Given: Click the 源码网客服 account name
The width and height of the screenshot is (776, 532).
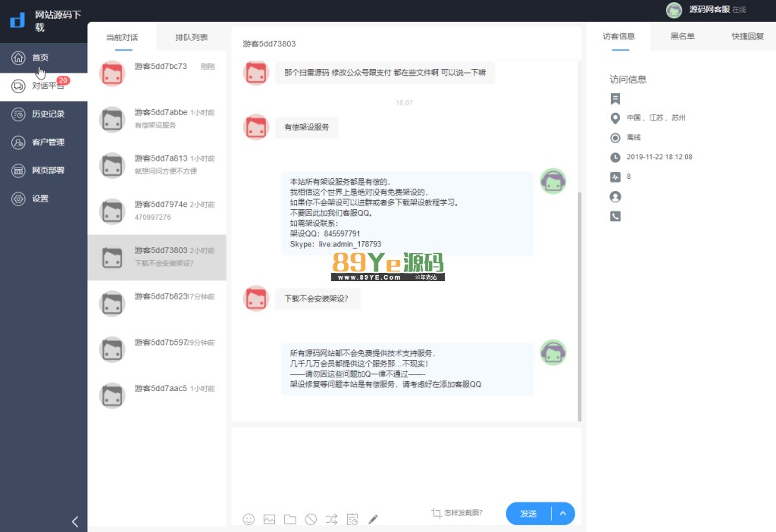Looking at the screenshot, I should coord(709,9).
